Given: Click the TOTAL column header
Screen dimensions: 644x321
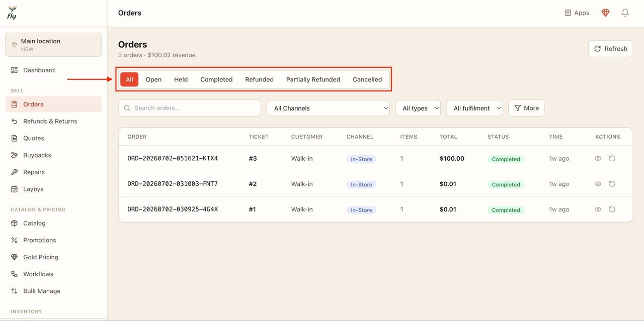Looking at the screenshot, I should click(x=448, y=137).
